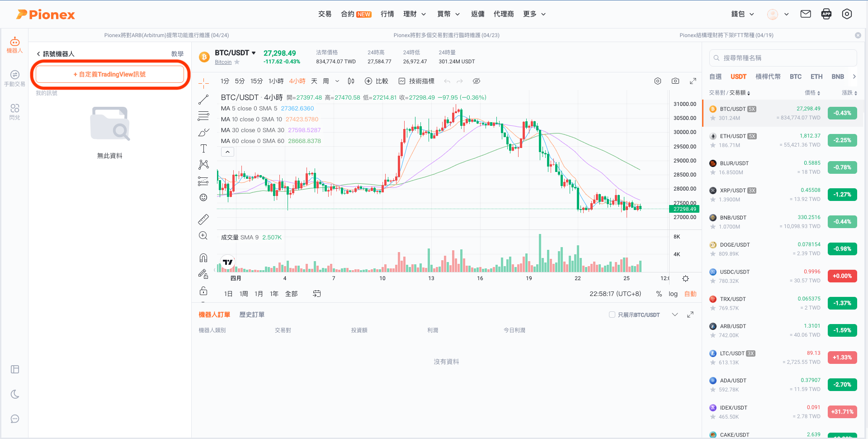Screen dimensions: 868x439
Task: Select the zoom-in tool
Action: tap(203, 236)
